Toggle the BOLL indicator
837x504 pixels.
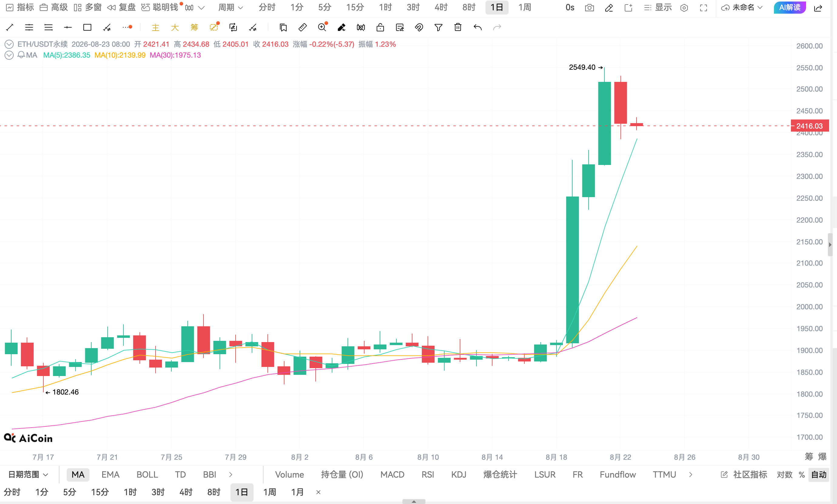(x=147, y=475)
